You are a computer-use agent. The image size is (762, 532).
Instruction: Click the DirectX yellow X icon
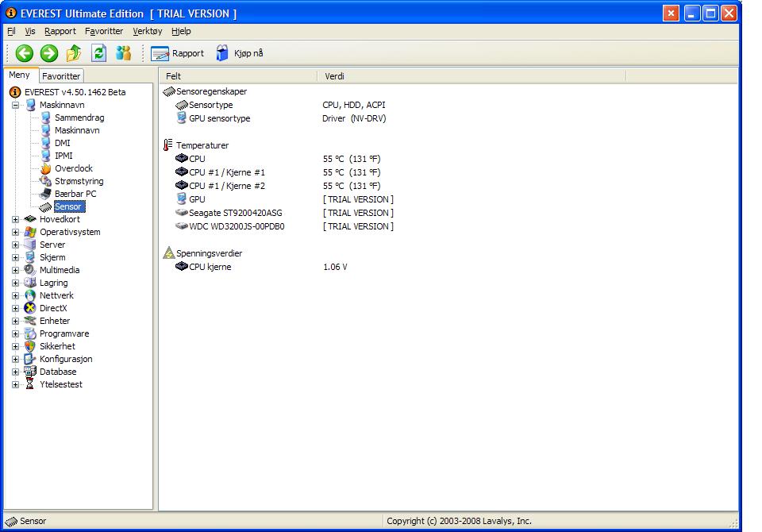30,308
